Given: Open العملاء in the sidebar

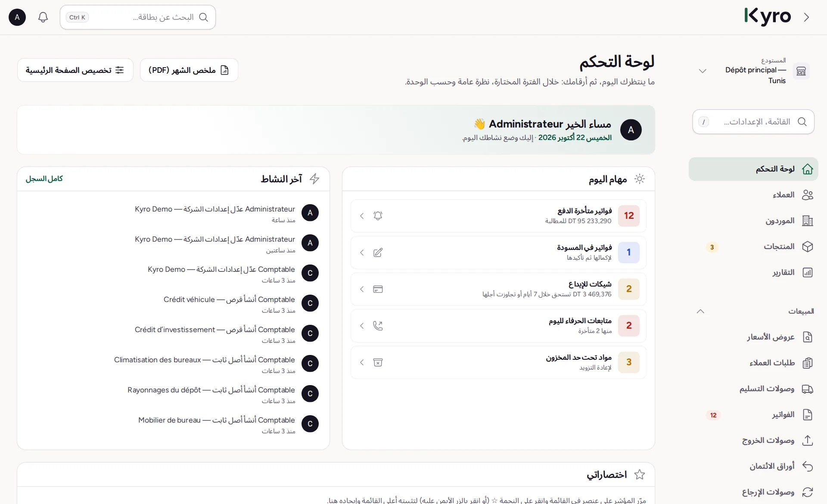Looking at the screenshot, I should 753,195.
